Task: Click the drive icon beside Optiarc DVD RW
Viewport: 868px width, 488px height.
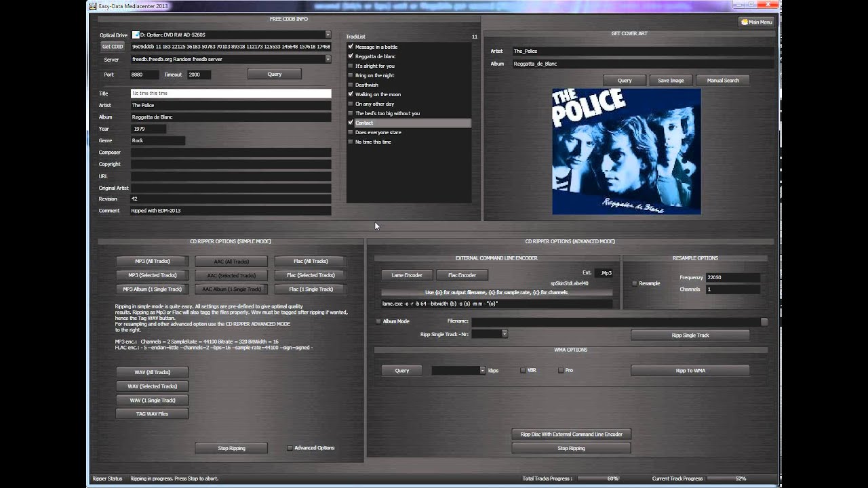Action: click(136, 35)
